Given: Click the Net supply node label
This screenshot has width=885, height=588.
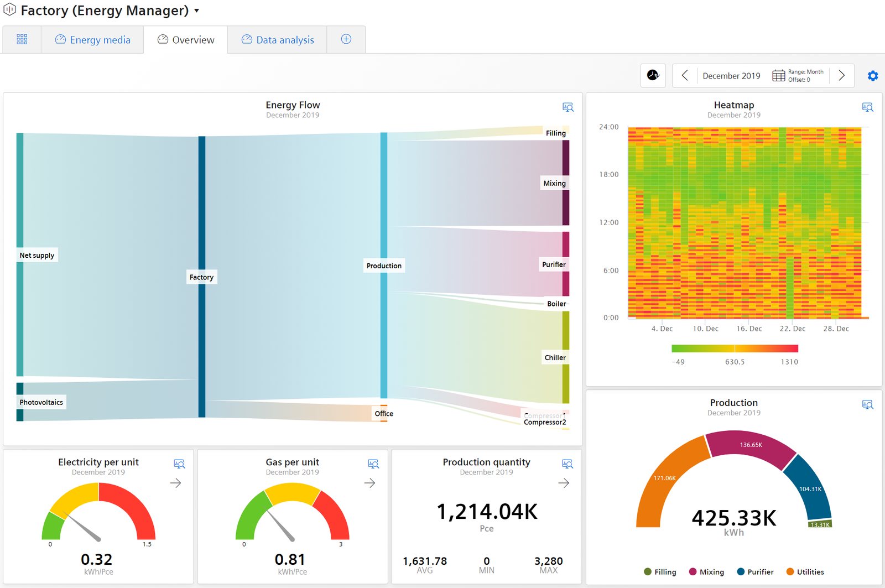Looking at the screenshot, I should coord(37,255).
